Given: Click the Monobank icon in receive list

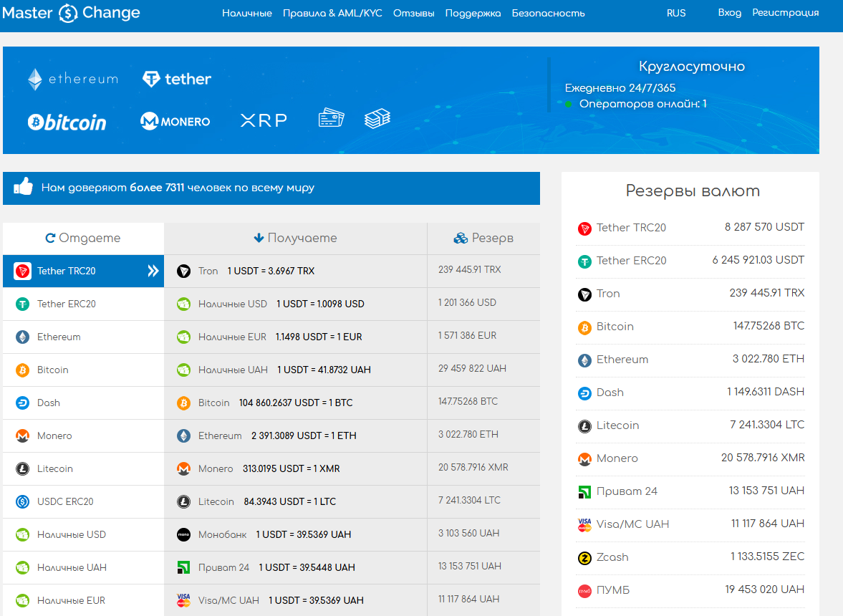Looking at the screenshot, I should [184, 535].
